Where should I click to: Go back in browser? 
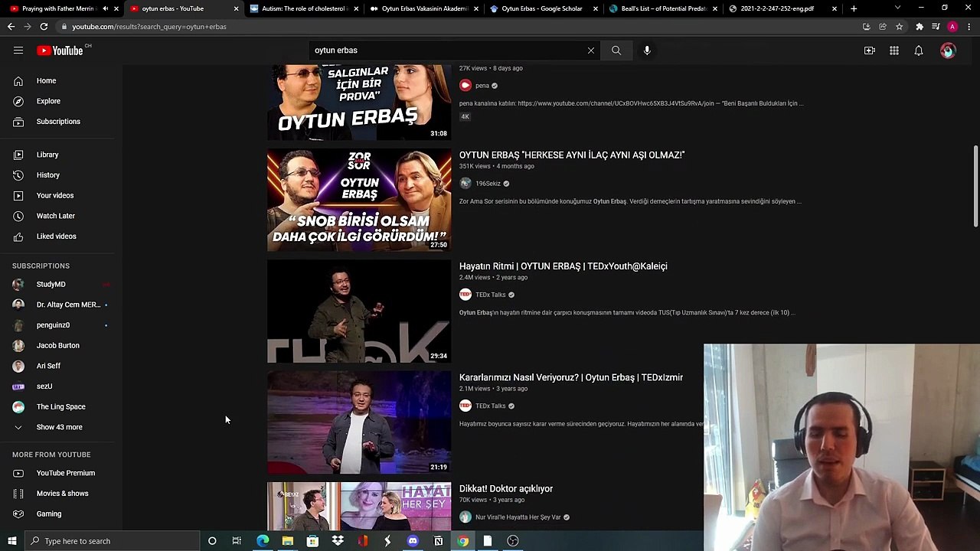(x=11, y=27)
